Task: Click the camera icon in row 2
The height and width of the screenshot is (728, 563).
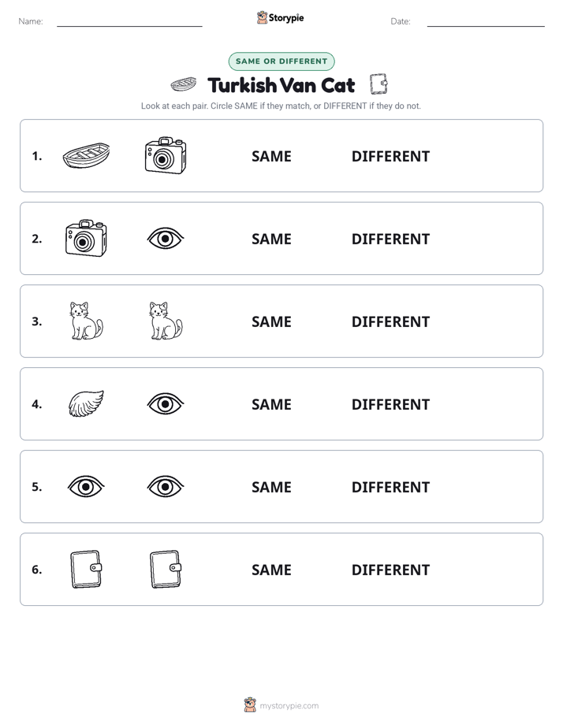Action: coord(86,238)
